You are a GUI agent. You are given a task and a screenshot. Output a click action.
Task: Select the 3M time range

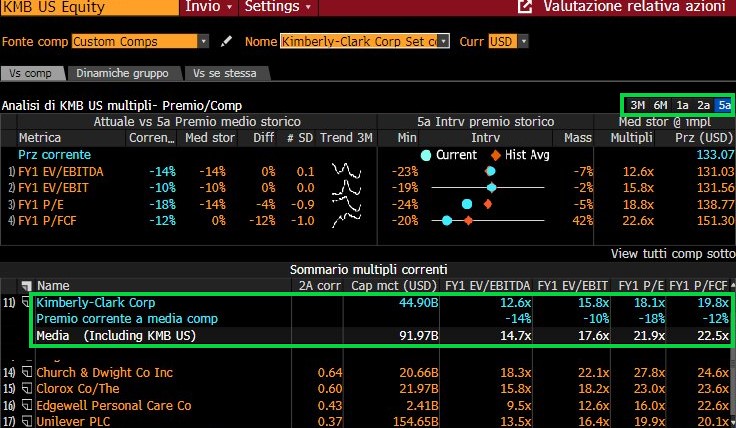[637, 105]
